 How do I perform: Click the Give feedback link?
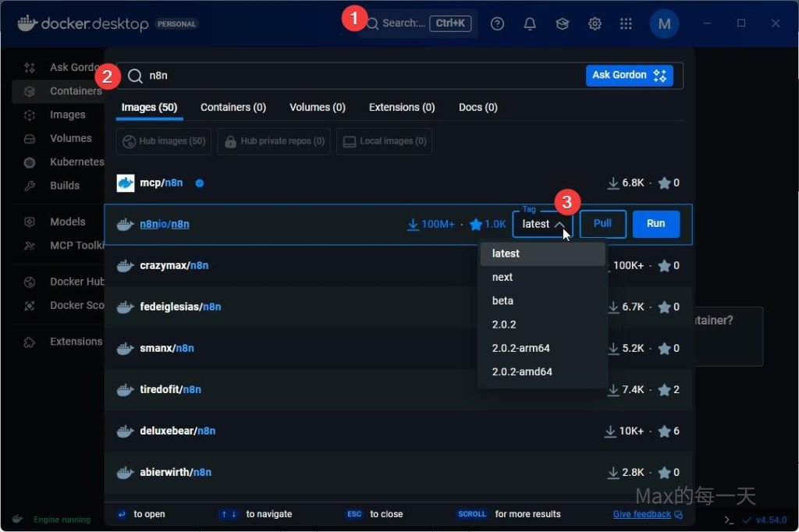coord(642,515)
